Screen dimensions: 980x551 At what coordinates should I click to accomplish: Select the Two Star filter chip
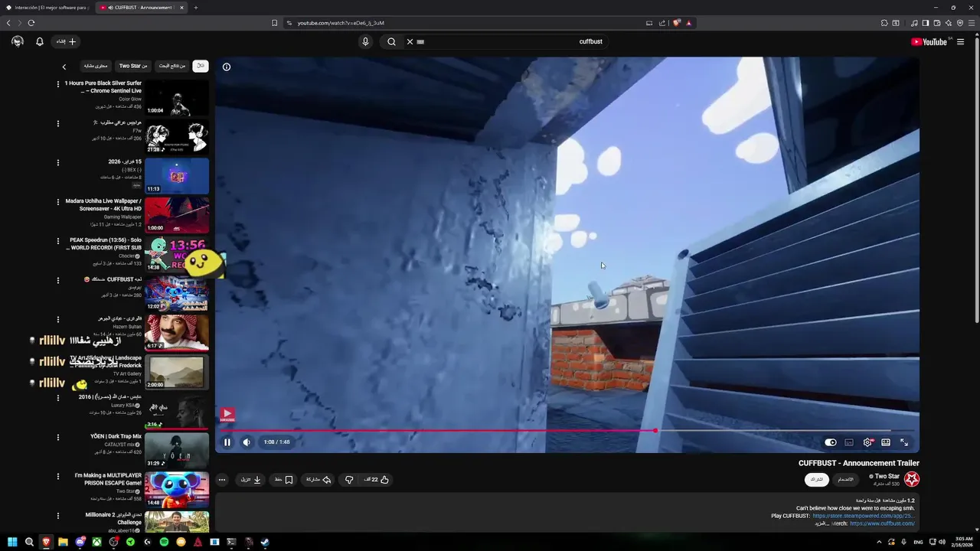(133, 66)
